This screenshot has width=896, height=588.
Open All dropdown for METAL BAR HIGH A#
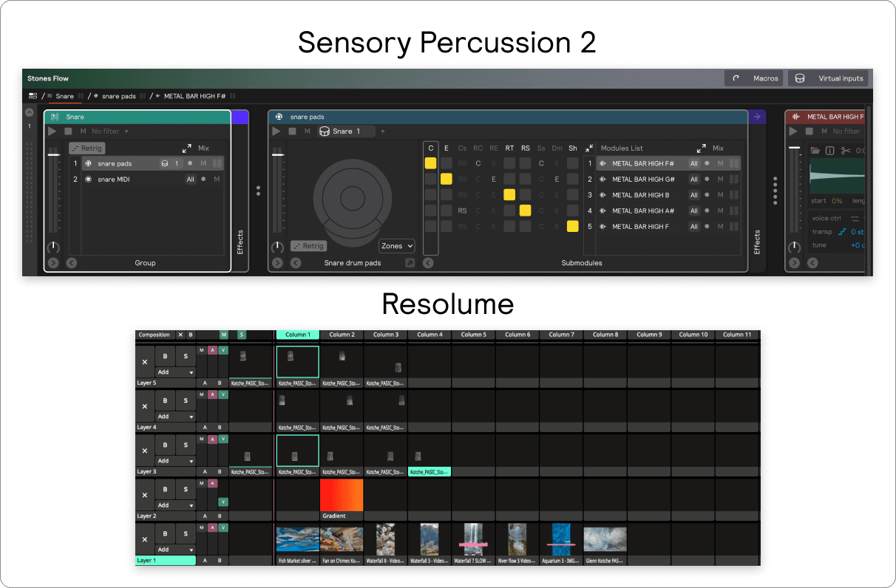(694, 211)
